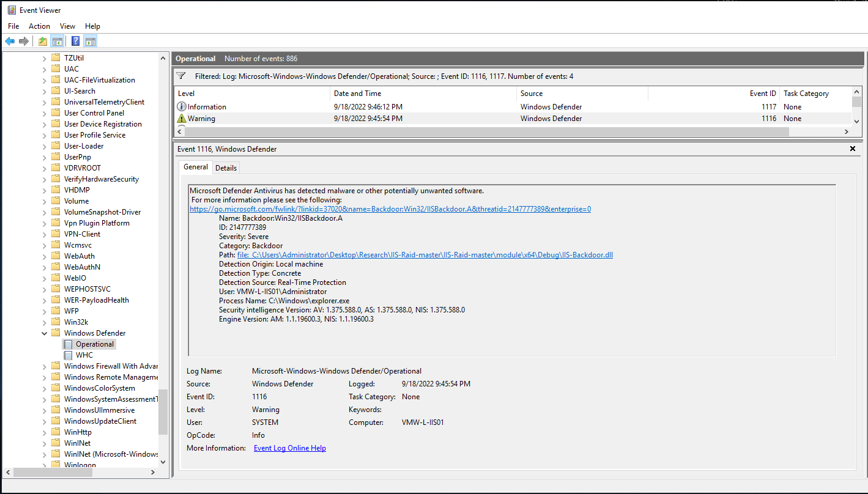Open the IIS-Backdoor.dll file path link

pyautogui.click(x=425, y=255)
